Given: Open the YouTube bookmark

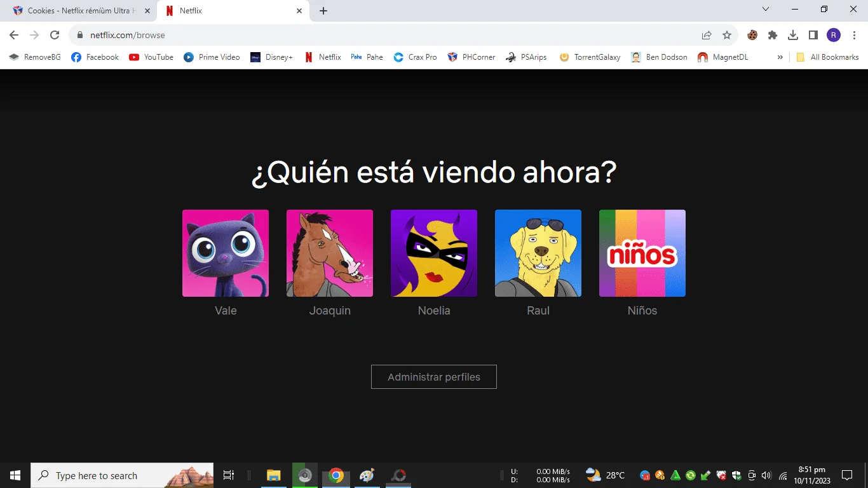Looking at the screenshot, I should tap(151, 57).
